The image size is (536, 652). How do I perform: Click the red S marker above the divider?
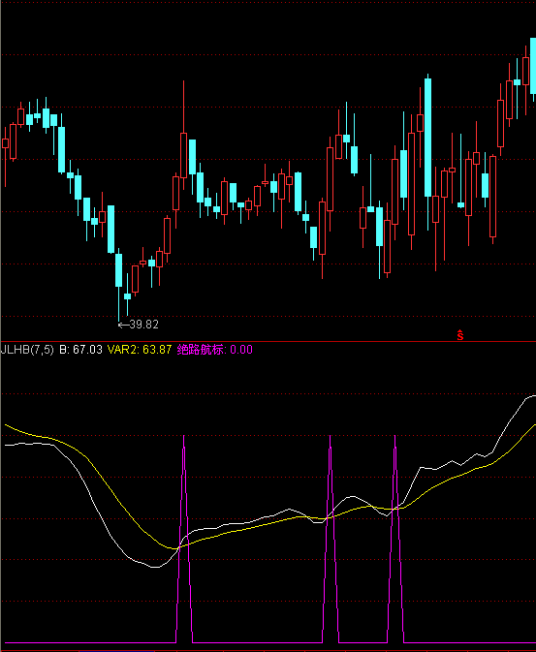coord(460,335)
